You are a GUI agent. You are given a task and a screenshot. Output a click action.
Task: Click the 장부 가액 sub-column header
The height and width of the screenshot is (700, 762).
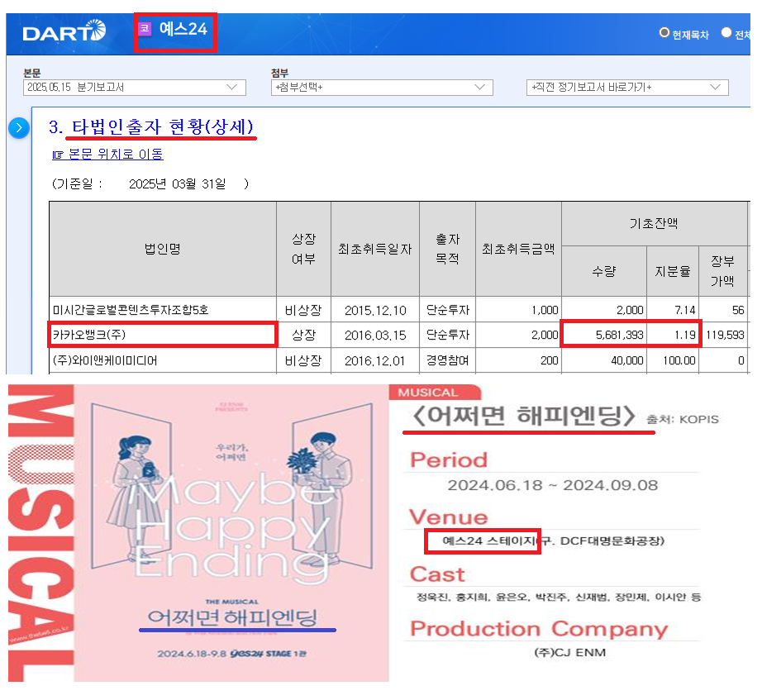(x=722, y=271)
